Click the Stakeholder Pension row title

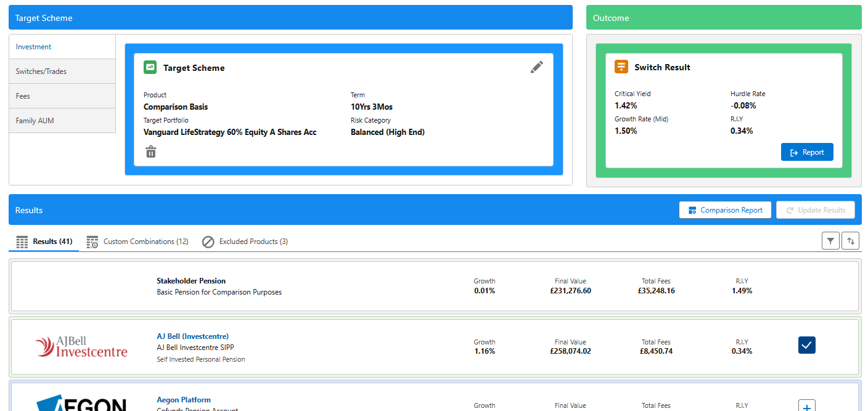click(191, 281)
